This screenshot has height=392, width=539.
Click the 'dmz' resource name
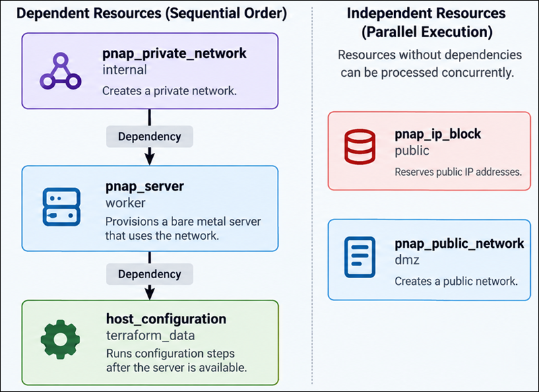[x=407, y=260]
